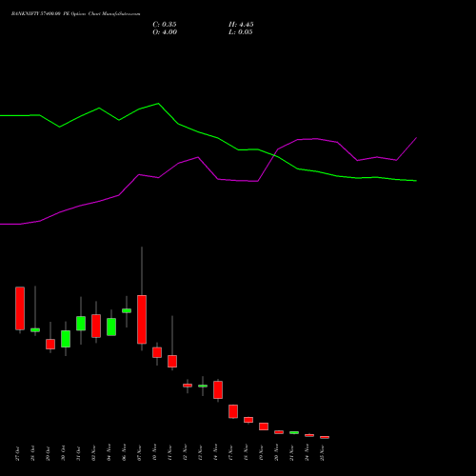Click the '31 Oct' date label
Screen dimensions: 476x476
pyautogui.click(x=78, y=453)
